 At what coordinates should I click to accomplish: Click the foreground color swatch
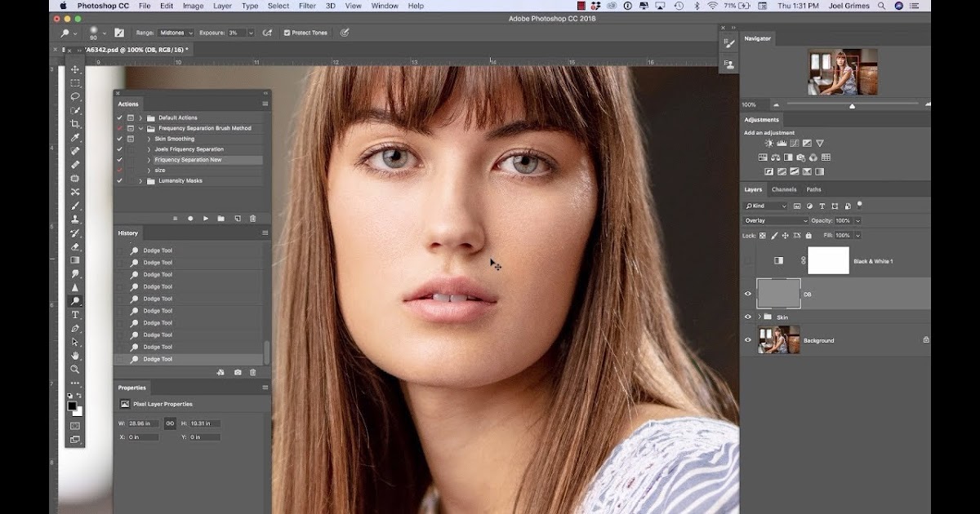[73, 405]
